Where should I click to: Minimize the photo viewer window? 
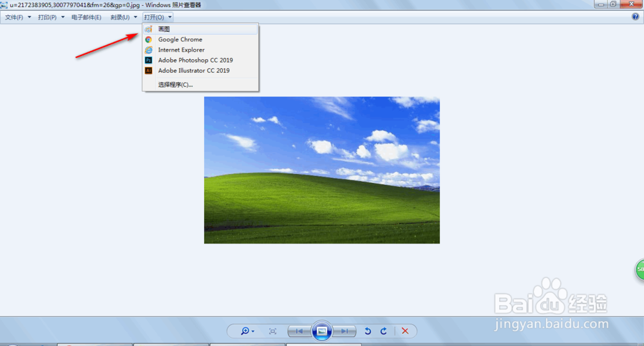601,4
